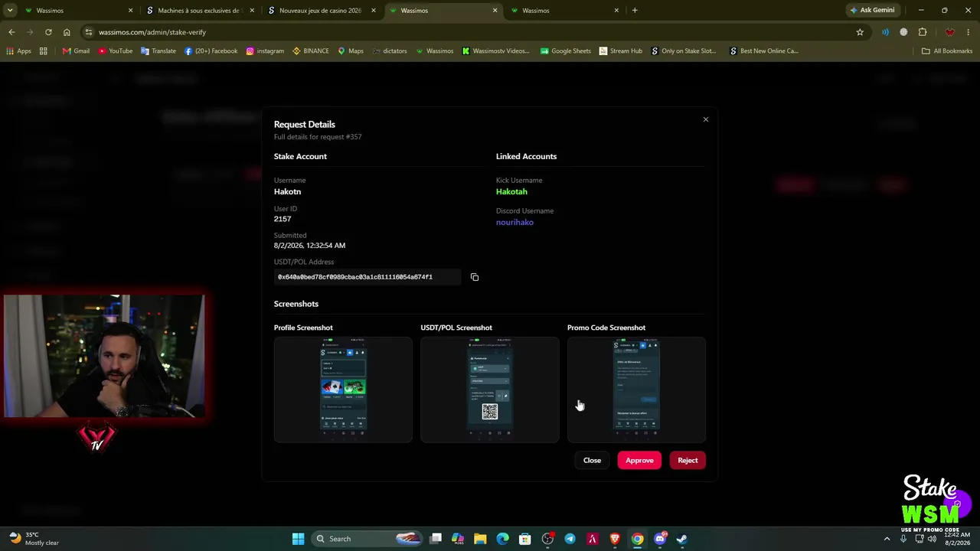
Task: Open the Apps bookmark
Action: click(18, 51)
